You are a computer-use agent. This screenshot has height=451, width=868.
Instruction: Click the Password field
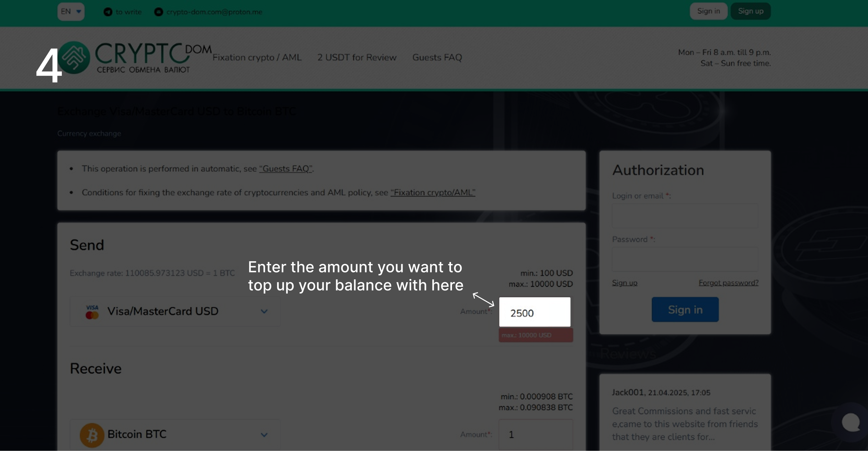click(x=685, y=259)
